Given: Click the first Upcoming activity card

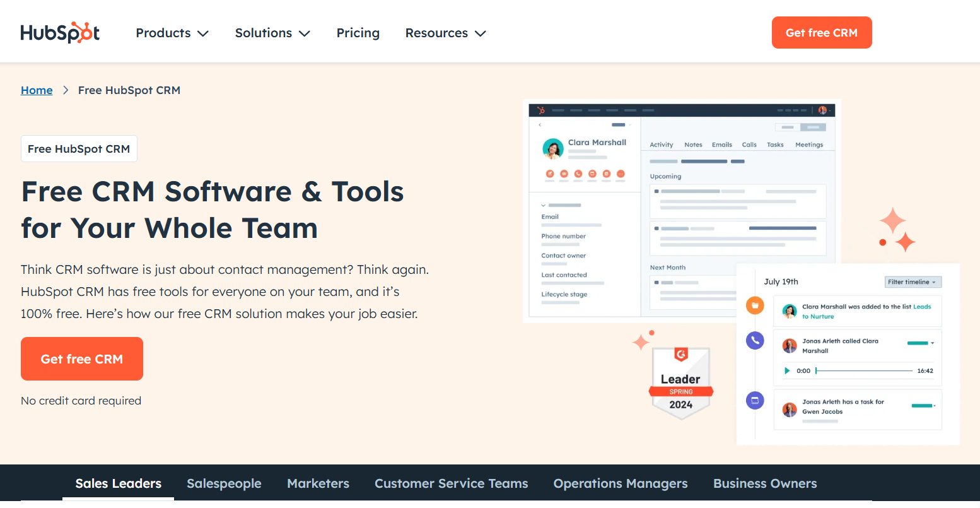Looking at the screenshot, I should [x=738, y=201].
